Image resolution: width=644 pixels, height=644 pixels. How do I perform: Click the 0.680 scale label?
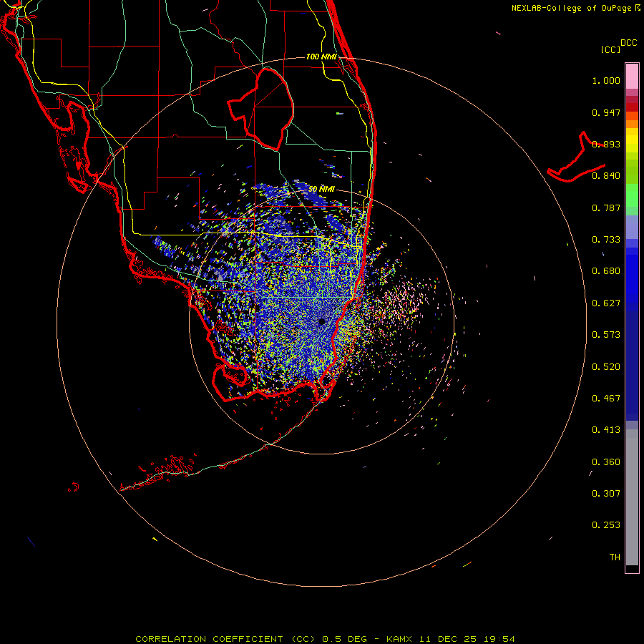point(606,271)
